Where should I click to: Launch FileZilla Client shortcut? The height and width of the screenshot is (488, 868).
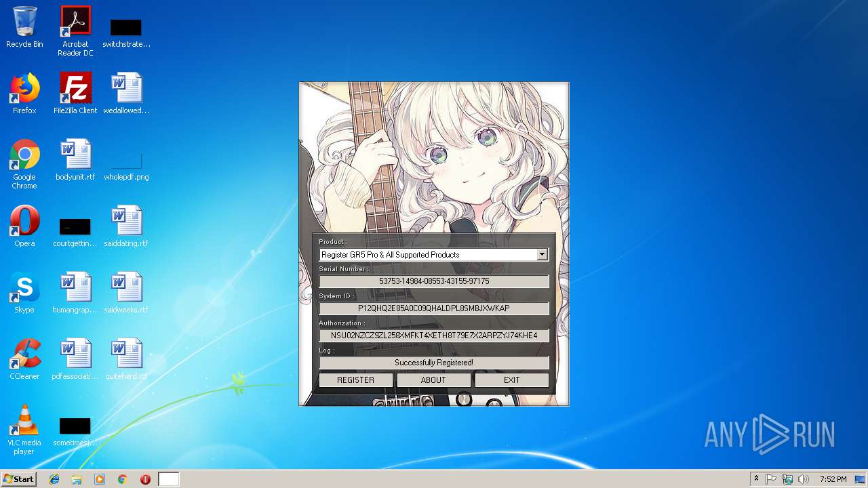75,94
